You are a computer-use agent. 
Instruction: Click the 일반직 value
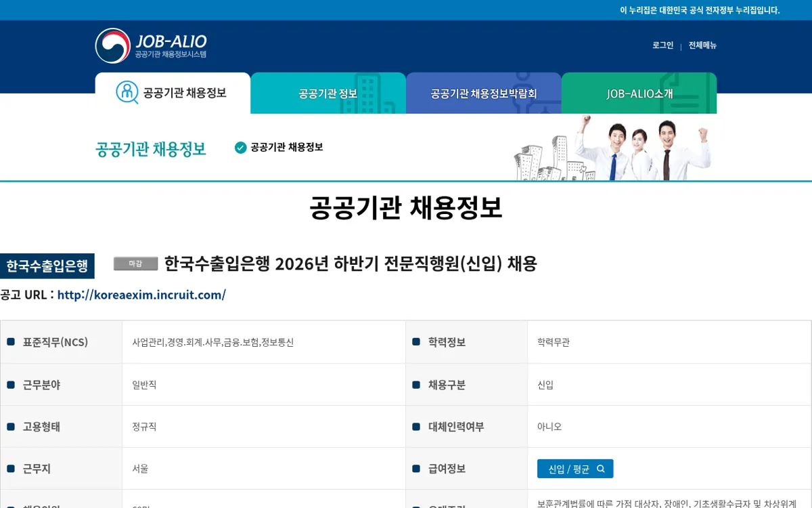(x=145, y=385)
